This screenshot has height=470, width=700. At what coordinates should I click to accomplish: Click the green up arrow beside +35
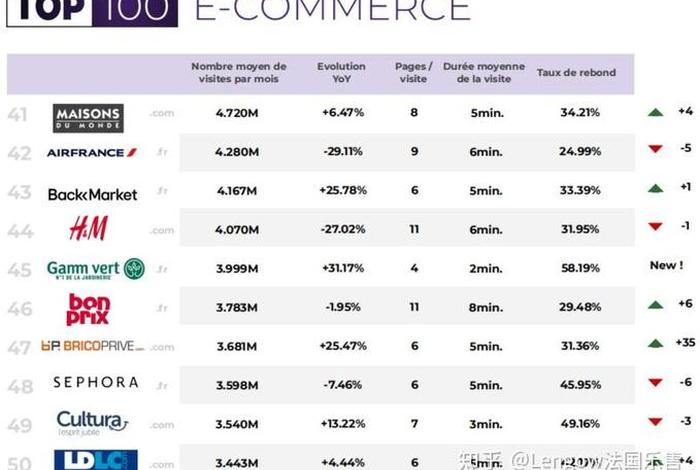coord(655,344)
